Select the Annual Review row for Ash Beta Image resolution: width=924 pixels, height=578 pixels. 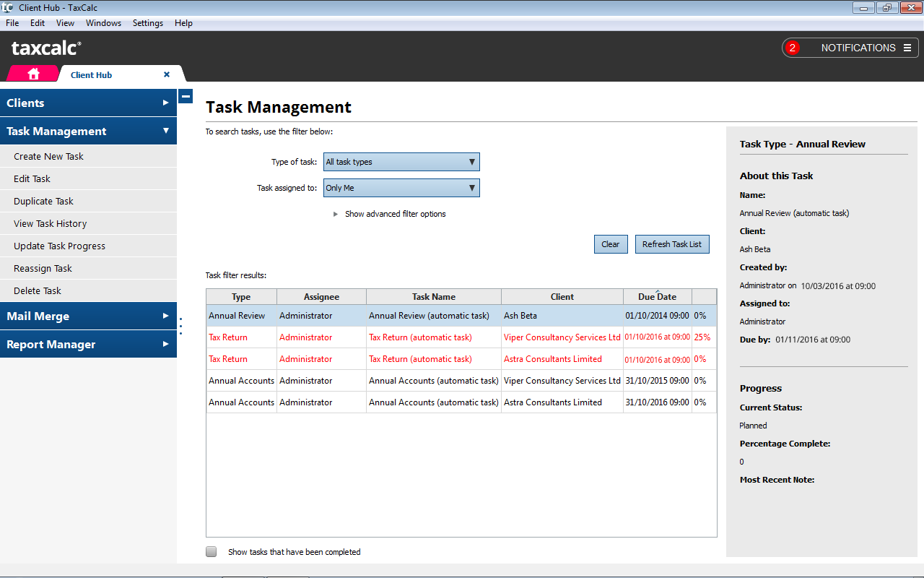click(x=461, y=316)
